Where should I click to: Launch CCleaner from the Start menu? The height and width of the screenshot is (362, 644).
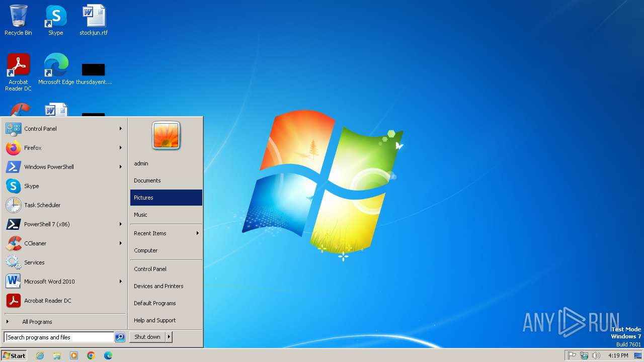[64, 243]
